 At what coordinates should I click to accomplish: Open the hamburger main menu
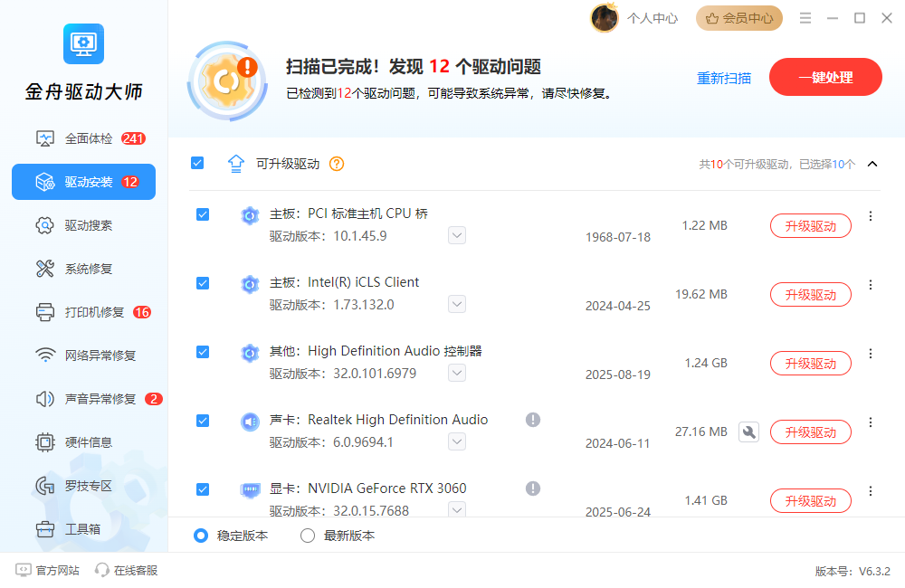(x=805, y=18)
